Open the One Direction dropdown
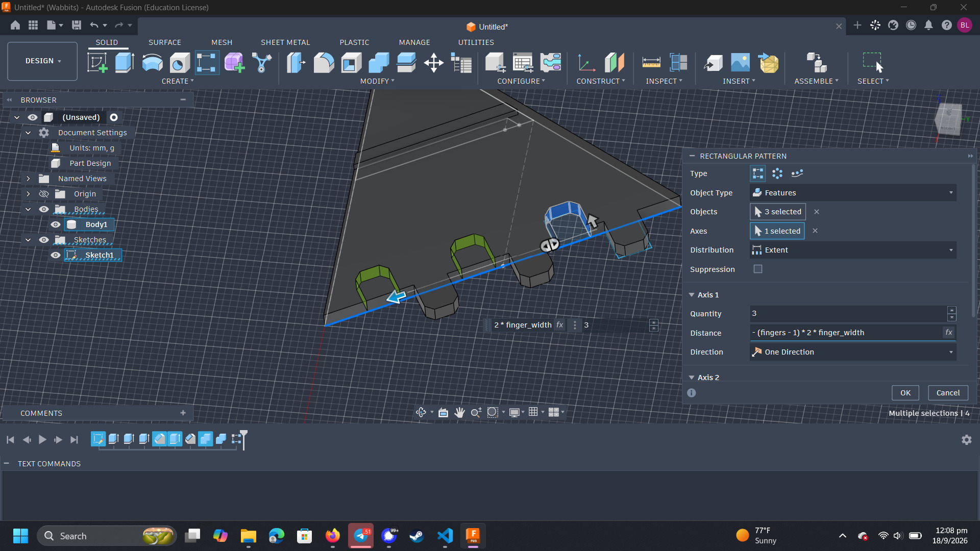980x551 pixels. click(x=853, y=352)
